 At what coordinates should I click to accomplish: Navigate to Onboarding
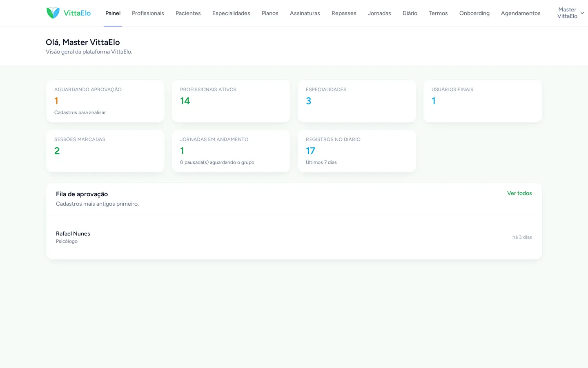474,13
